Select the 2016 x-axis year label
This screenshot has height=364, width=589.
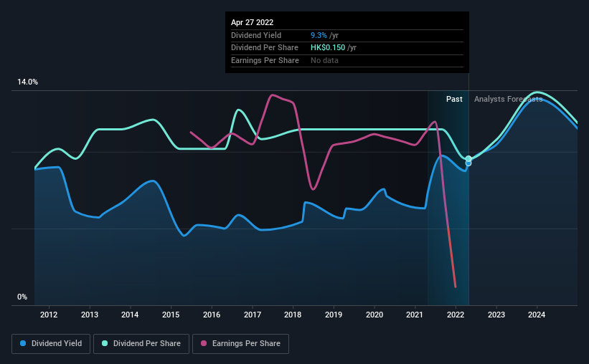[212, 315]
